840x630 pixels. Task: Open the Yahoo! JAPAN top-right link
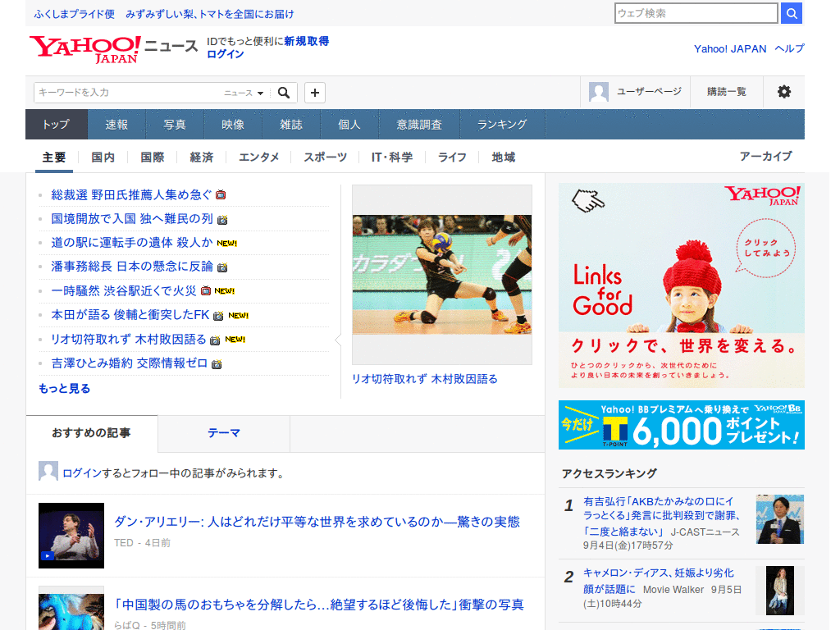[x=730, y=48]
